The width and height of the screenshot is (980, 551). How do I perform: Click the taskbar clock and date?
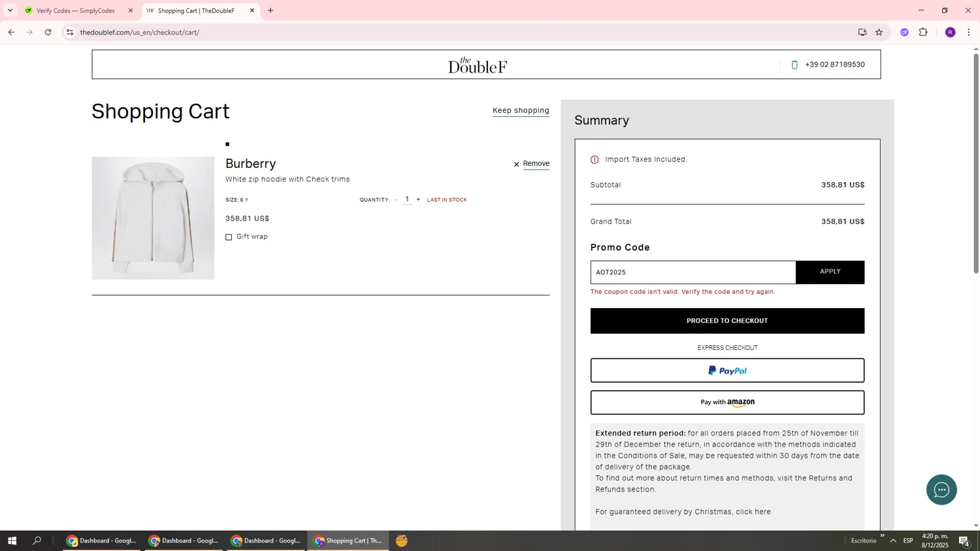coord(935,541)
